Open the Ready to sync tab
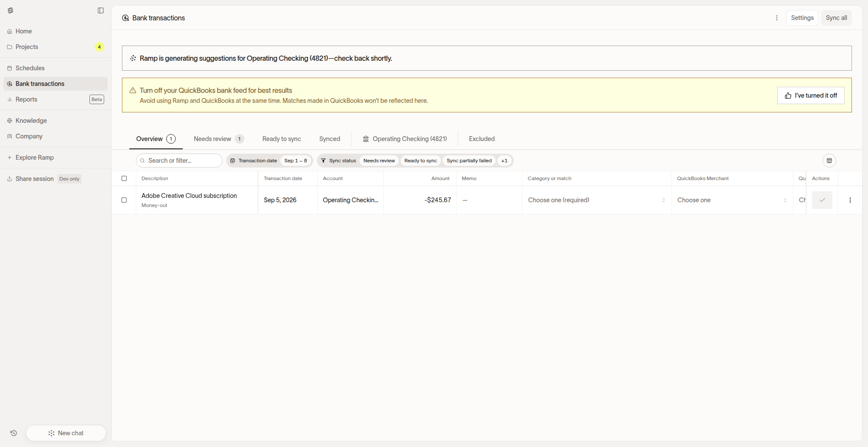This screenshot has width=868, height=447. [282, 139]
